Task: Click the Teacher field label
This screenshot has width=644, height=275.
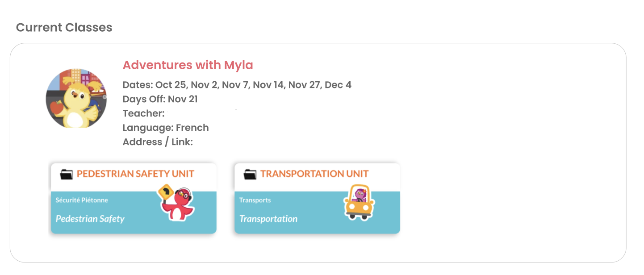Action: pyautogui.click(x=144, y=113)
